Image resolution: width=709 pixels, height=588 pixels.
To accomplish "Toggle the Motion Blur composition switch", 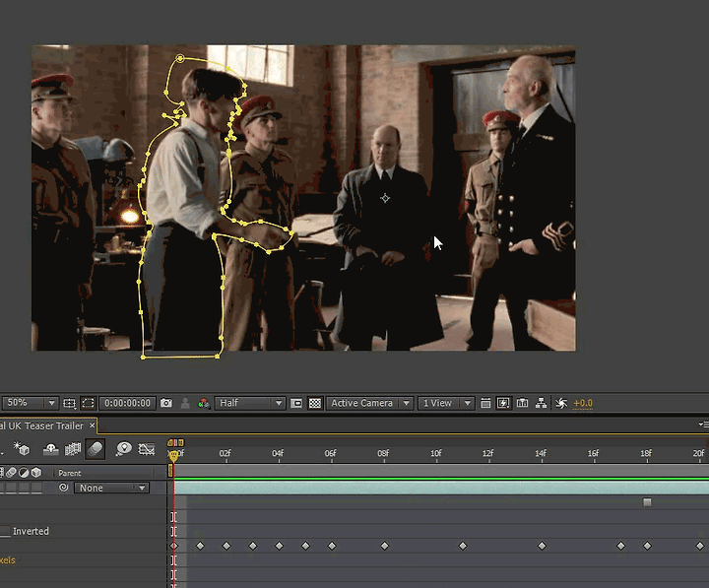I will pos(95,449).
